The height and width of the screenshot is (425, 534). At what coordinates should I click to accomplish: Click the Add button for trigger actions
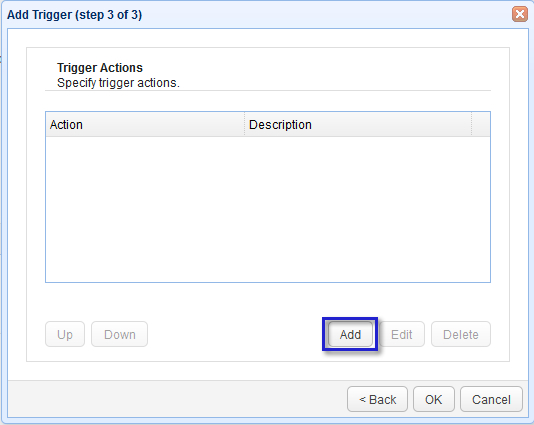click(350, 334)
